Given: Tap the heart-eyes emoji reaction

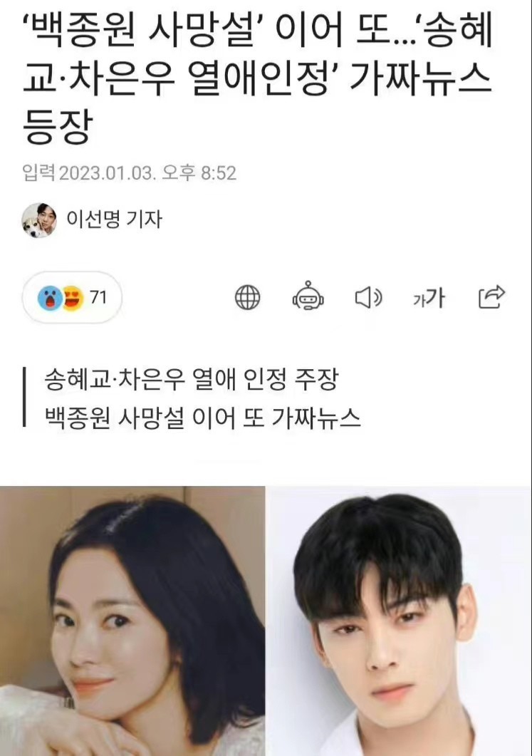Looking at the screenshot, I should (x=73, y=298).
